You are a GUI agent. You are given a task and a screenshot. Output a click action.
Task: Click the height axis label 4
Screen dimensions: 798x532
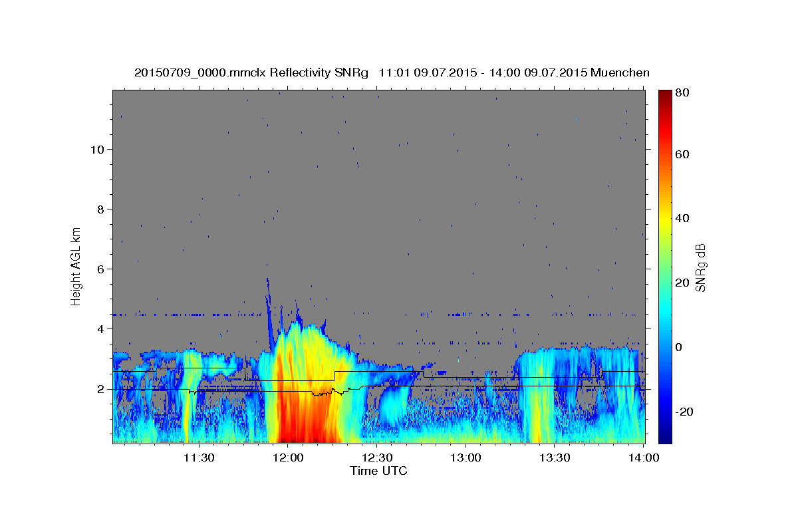point(101,329)
